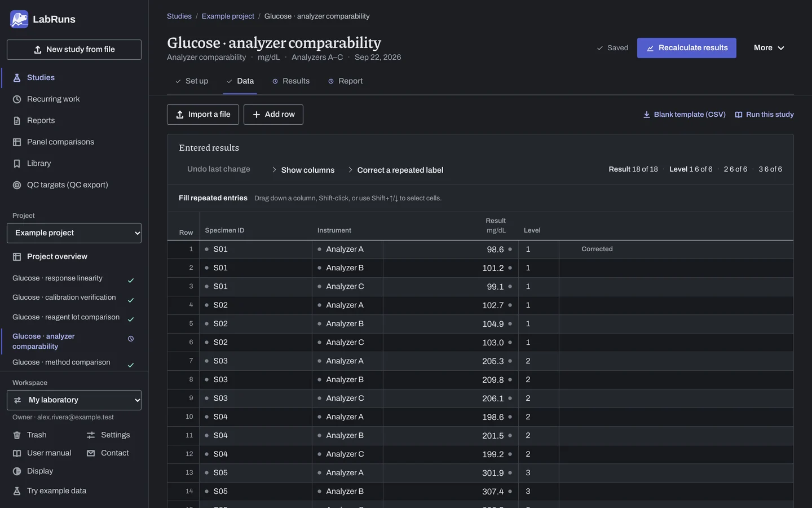Click Recalculate results
Screen dimensions: 812x508
[687, 48]
